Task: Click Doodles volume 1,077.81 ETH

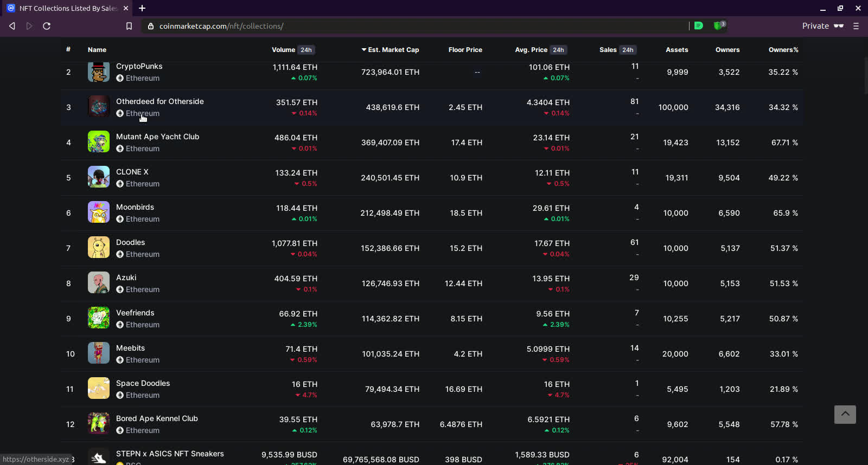Action: point(295,243)
